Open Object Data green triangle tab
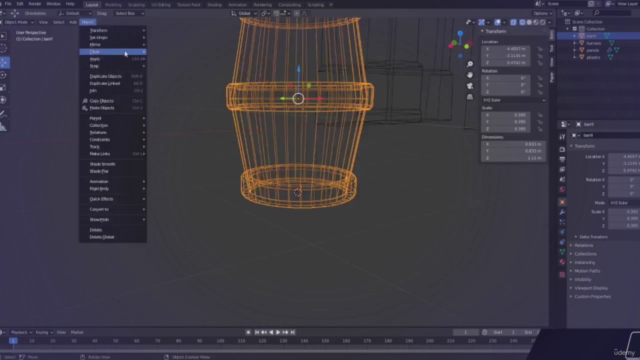 pos(562,252)
